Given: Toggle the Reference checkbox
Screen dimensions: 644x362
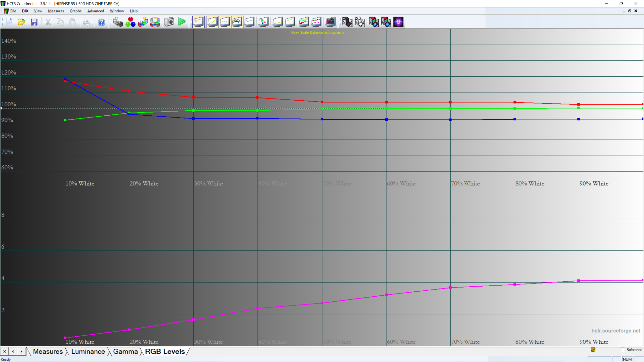Looking at the screenshot, I should coord(623,350).
